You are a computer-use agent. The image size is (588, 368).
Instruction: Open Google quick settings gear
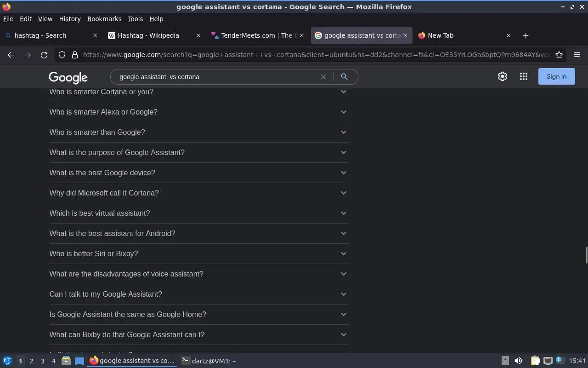tap(503, 77)
